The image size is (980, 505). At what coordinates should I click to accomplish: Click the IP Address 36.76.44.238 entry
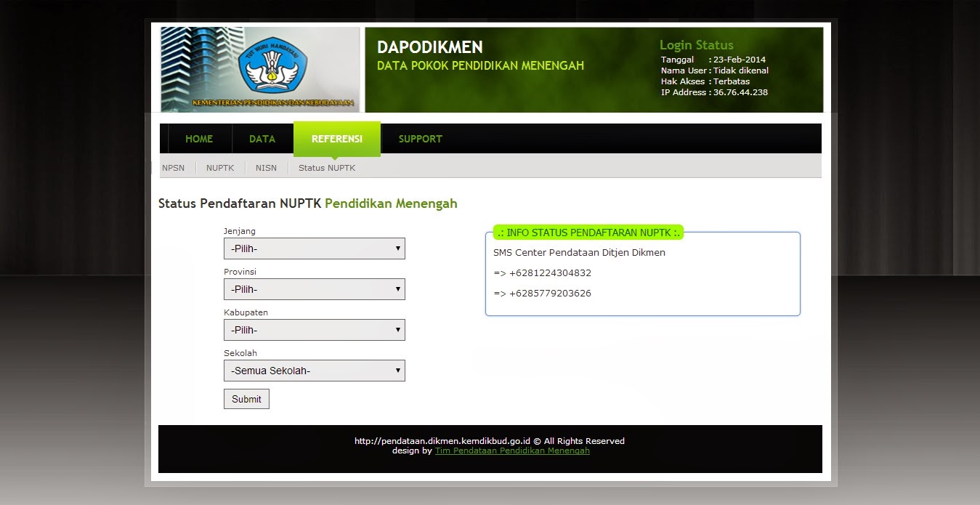click(714, 92)
